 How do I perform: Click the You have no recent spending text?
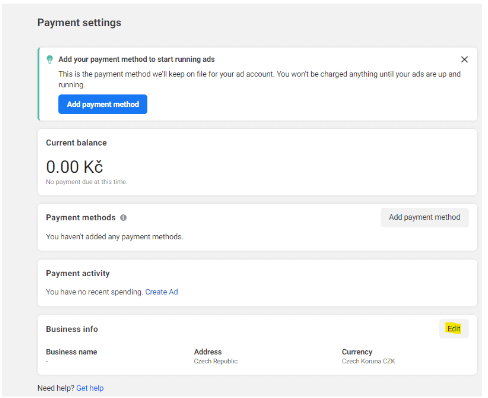pyautogui.click(x=95, y=292)
